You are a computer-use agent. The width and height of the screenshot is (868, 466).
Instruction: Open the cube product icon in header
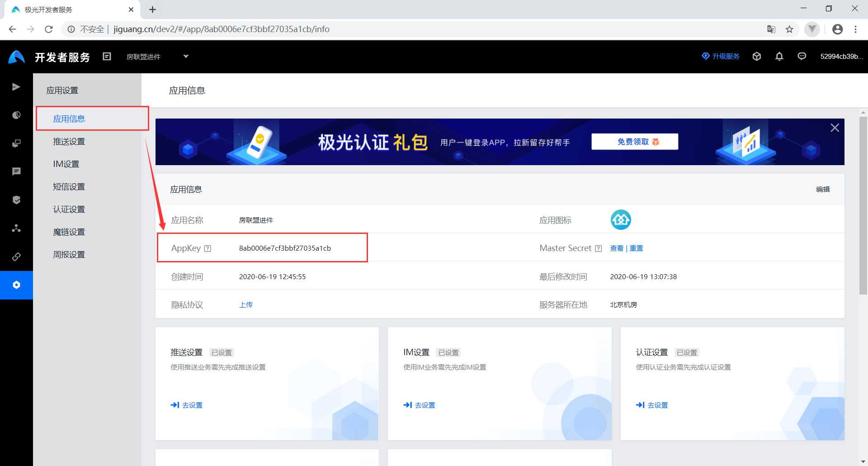click(x=757, y=57)
